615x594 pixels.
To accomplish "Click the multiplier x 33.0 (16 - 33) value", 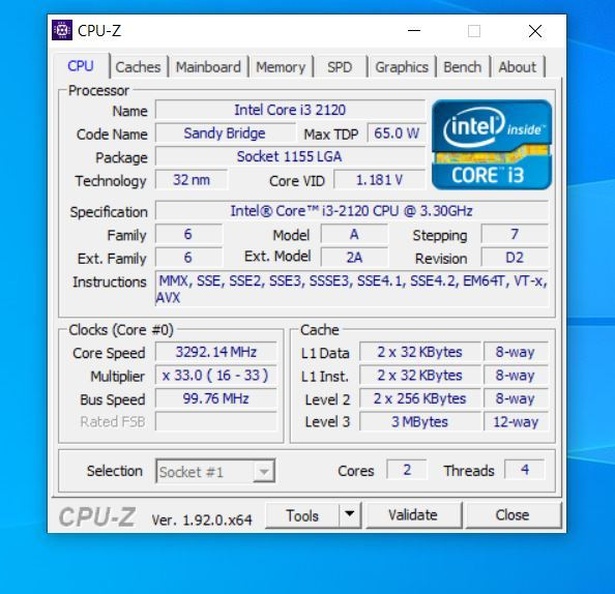I will pos(216,375).
